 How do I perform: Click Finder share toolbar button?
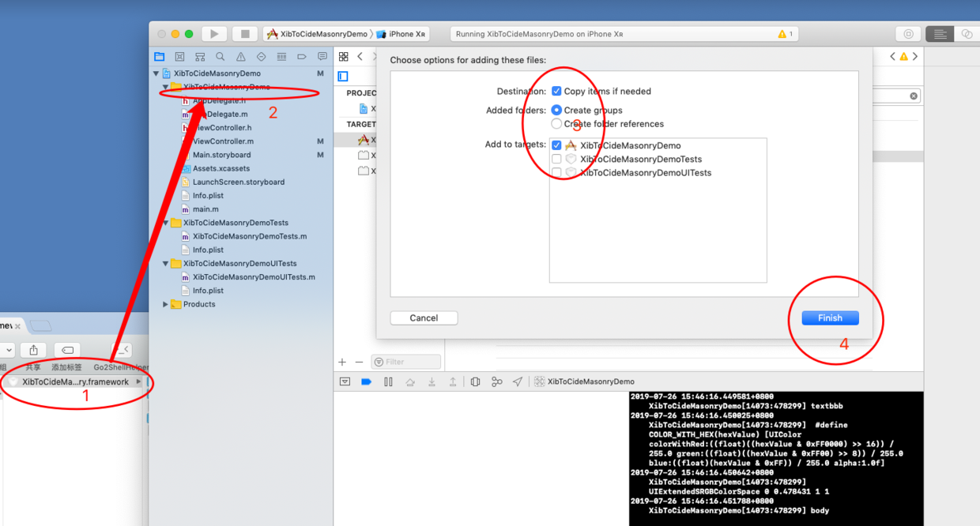[33, 350]
